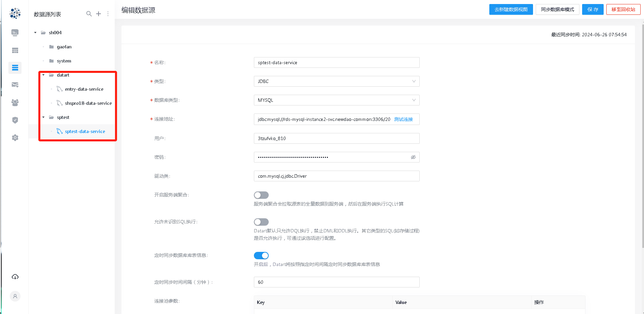
Task: Click the MySQL icon beside sptest-data-service
Action: click(60, 131)
